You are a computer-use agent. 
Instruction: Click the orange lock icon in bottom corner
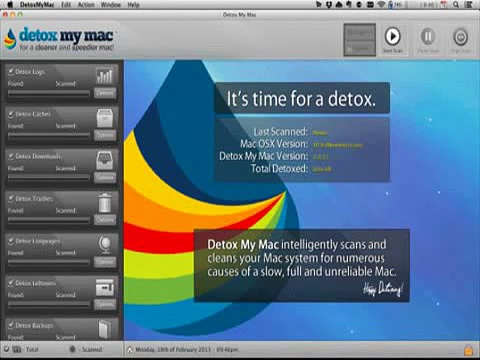click(x=468, y=350)
